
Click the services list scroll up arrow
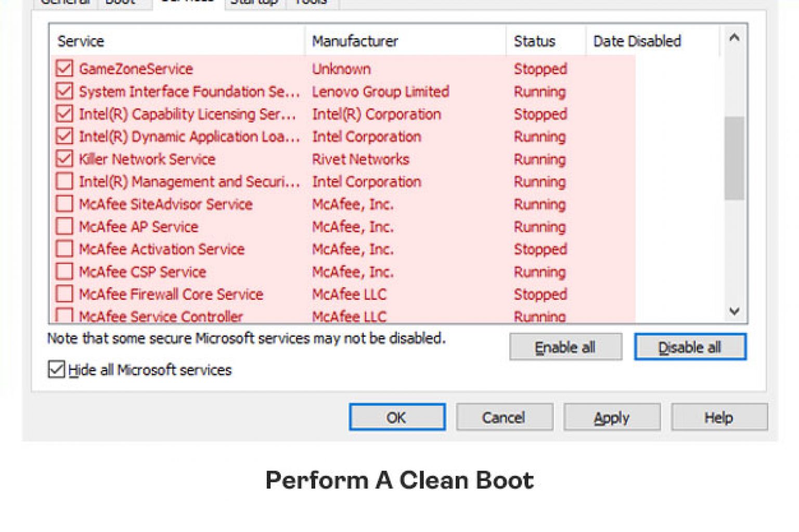coord(734,37)
